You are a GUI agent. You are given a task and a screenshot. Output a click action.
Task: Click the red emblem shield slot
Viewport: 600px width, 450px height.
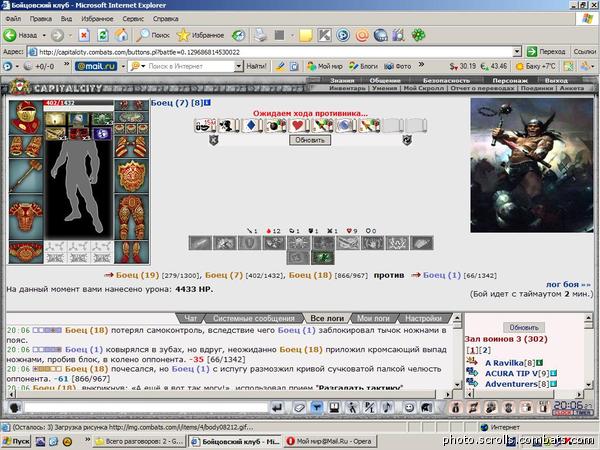coord(131,176)
